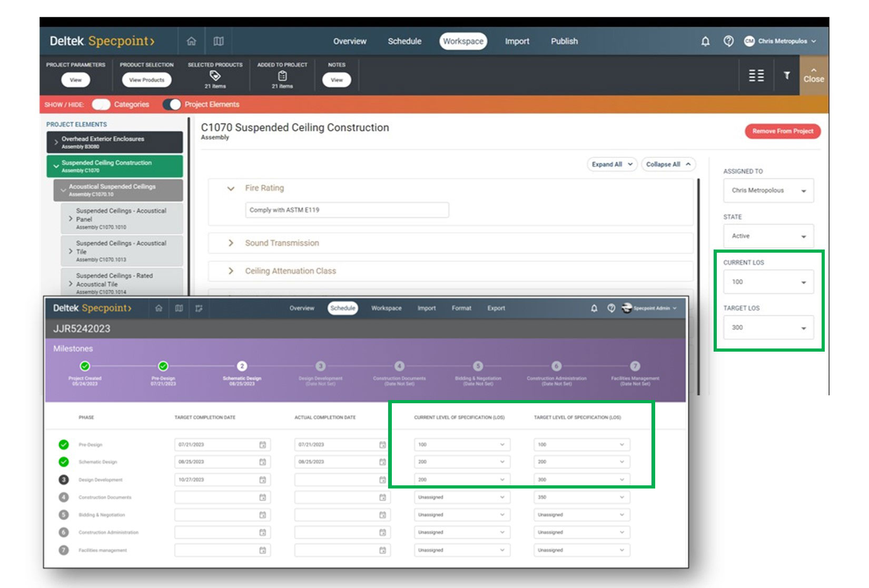The height and width of the screenshot is (588, 869).
Task: Click Remove From Project button
Action: 782,131
